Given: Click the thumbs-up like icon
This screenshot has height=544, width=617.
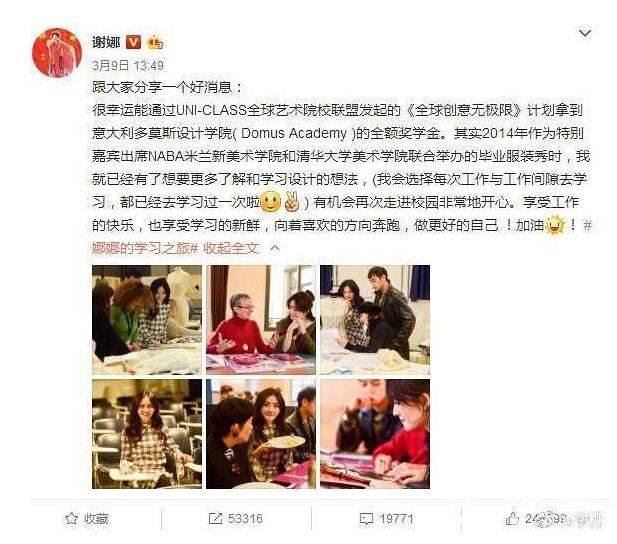Looking at the screenshot, I should [512, 518].
